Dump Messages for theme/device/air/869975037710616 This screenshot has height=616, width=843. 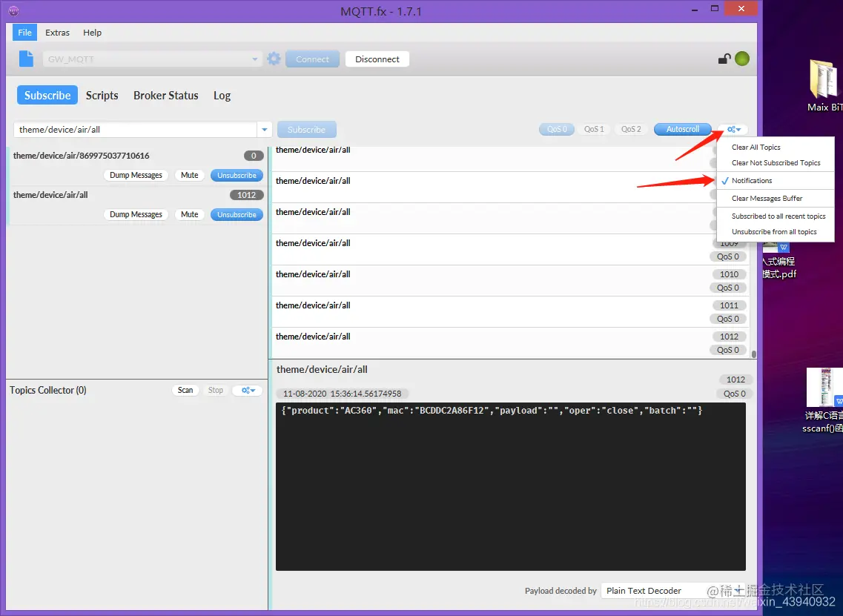tap(136, 175)
